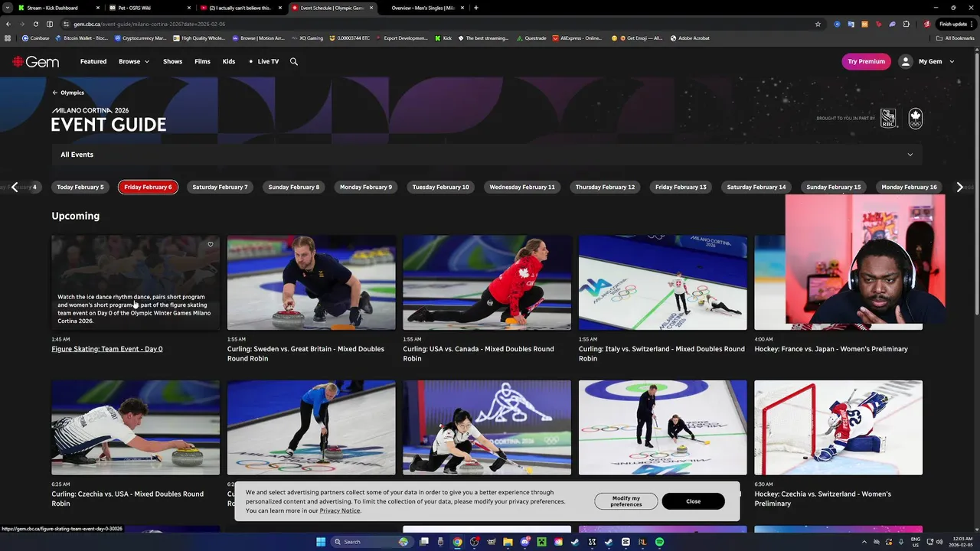
Task: Open Windows Start menu
Action: pos(322,542)
